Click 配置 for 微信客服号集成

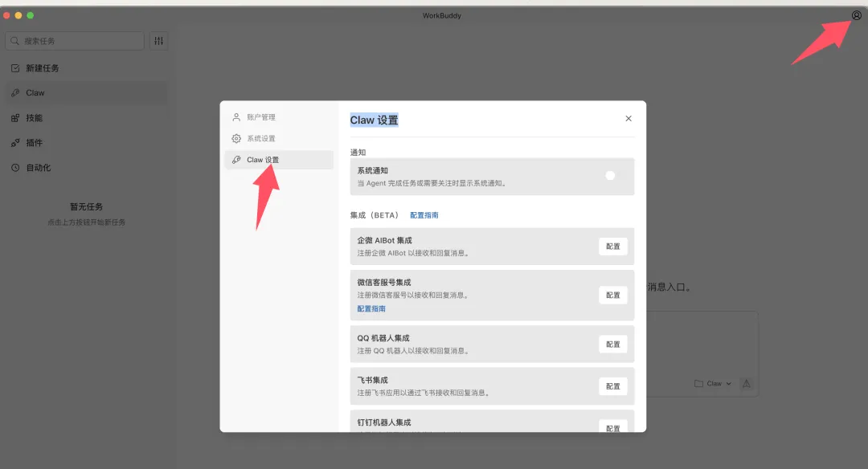pyautogui.click(x=612, y=296)
